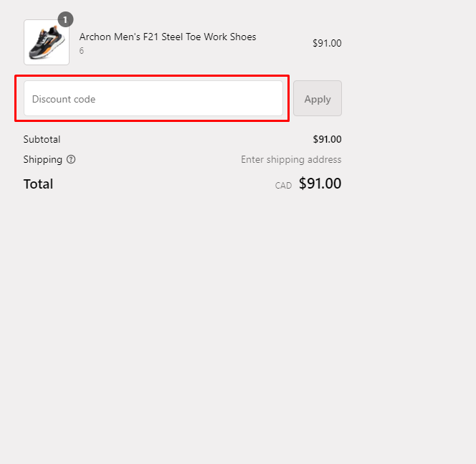
Task: Click the word Shoes in the product title
Action: pyautogui.click(x=242, y=37)
